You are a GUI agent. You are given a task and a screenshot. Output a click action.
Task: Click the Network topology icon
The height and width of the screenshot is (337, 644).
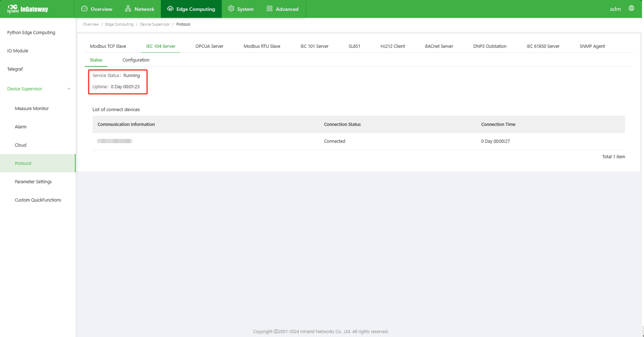click(128, 8)
